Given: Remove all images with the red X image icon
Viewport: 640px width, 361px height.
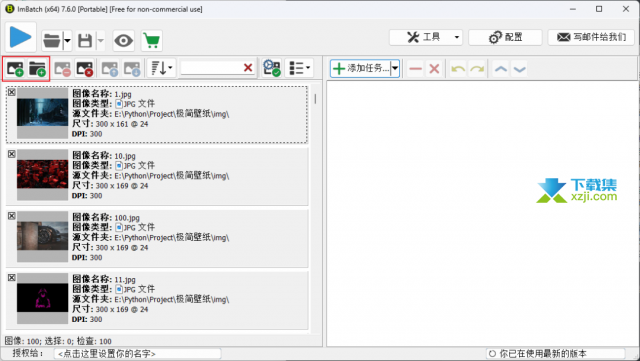Looking at the screenshot, I should pos(85,69).
